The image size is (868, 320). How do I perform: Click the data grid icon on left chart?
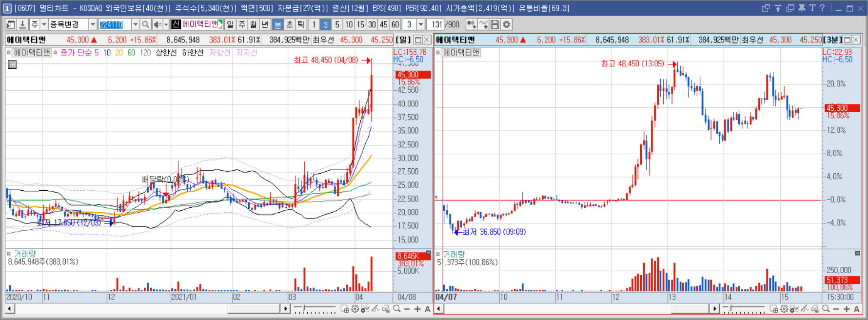tap(12, 64)
